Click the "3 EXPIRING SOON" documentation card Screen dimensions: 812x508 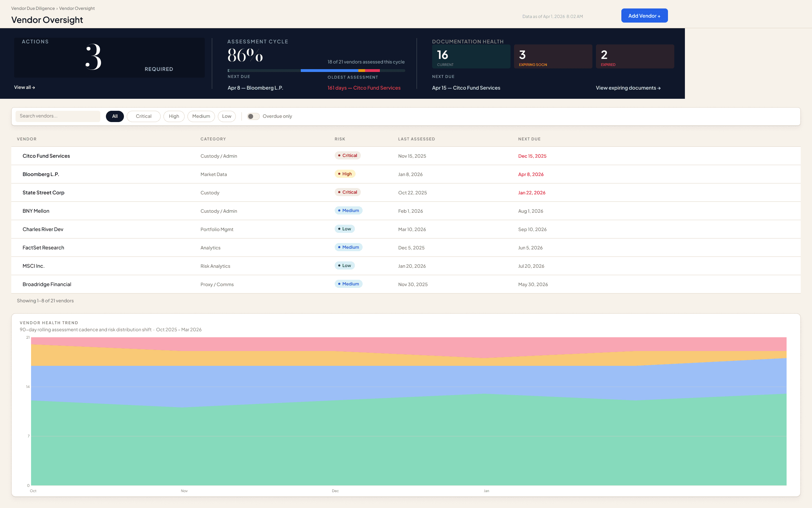point(553,56)
